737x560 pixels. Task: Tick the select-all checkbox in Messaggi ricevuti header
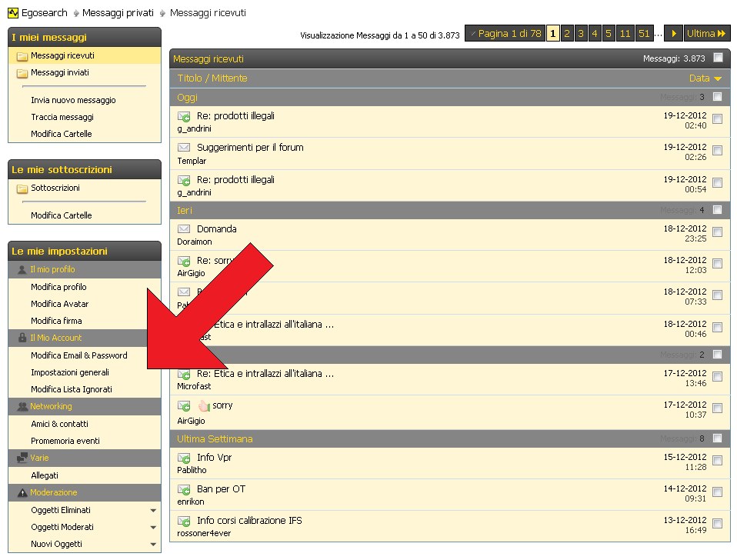(x=718, y=58)
